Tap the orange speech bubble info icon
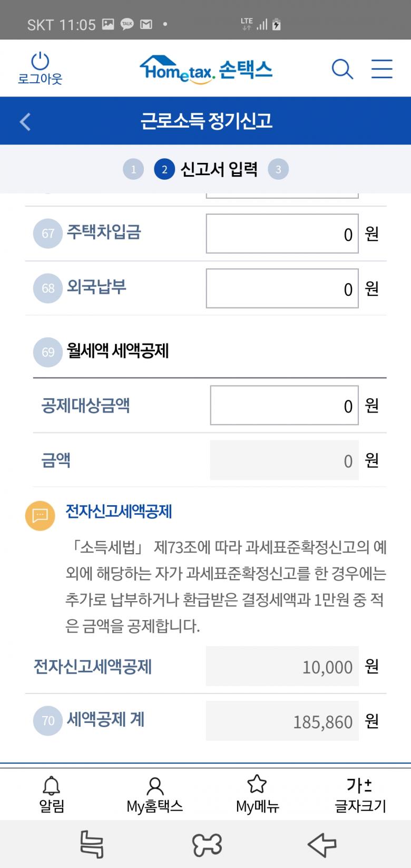Image resolution: width=411 pixels, height=868 pixels. coord(40,515)
